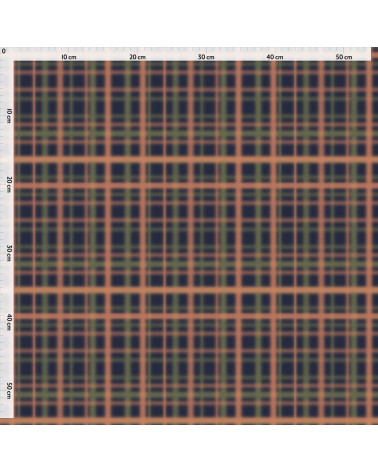This screenshot has width=378, height=472.
Task: Click the 10 cm label on left ruler
Action: (9, 115)
